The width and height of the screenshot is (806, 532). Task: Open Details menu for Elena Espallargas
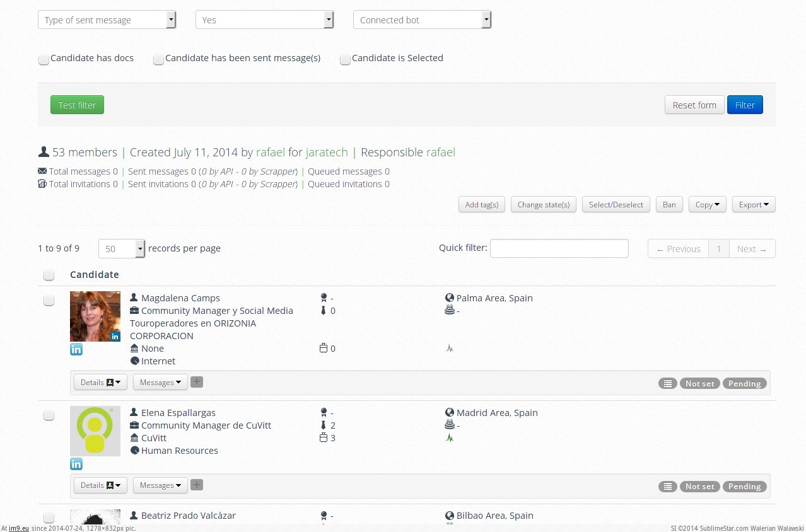click(100, 485)
